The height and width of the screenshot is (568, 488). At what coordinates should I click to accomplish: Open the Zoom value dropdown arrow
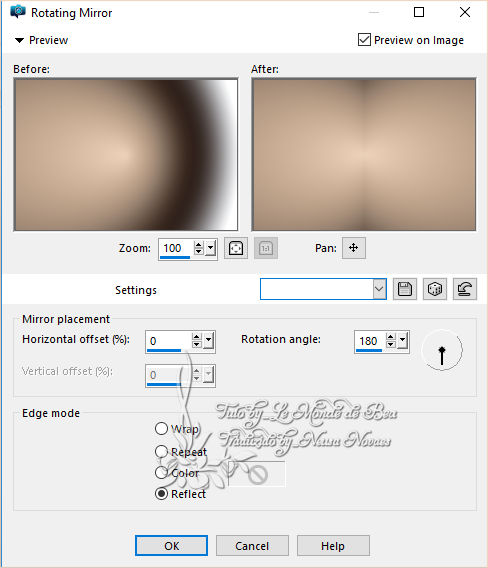pos(210,248)
